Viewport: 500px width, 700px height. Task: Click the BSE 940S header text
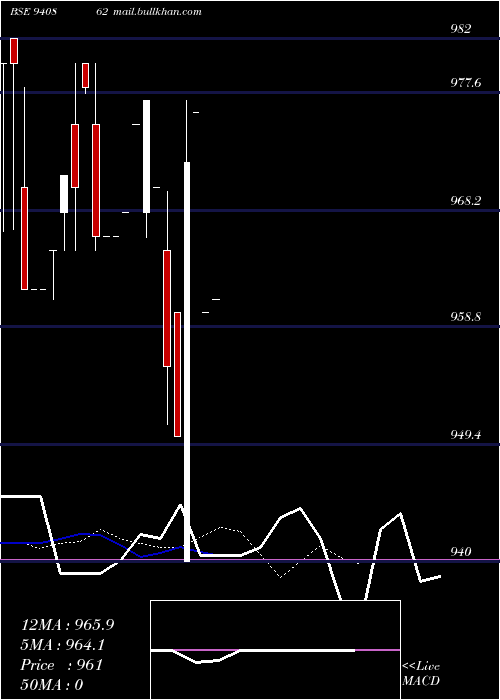33,12
